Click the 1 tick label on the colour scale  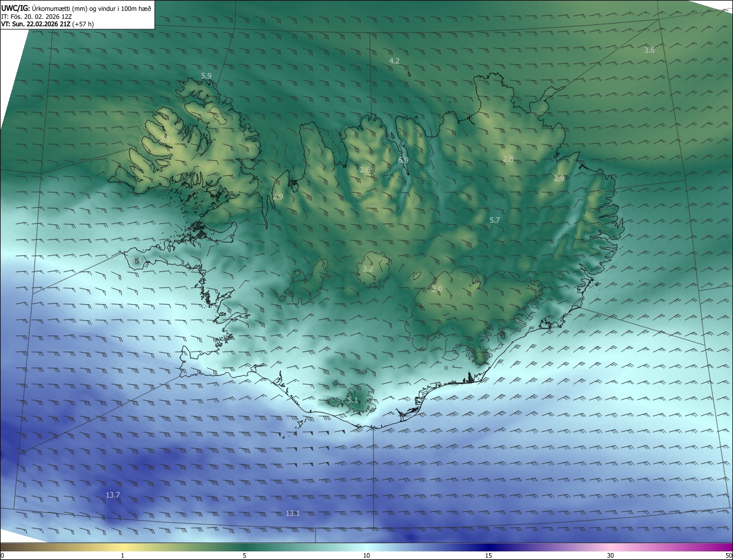[x=123, y=555]
